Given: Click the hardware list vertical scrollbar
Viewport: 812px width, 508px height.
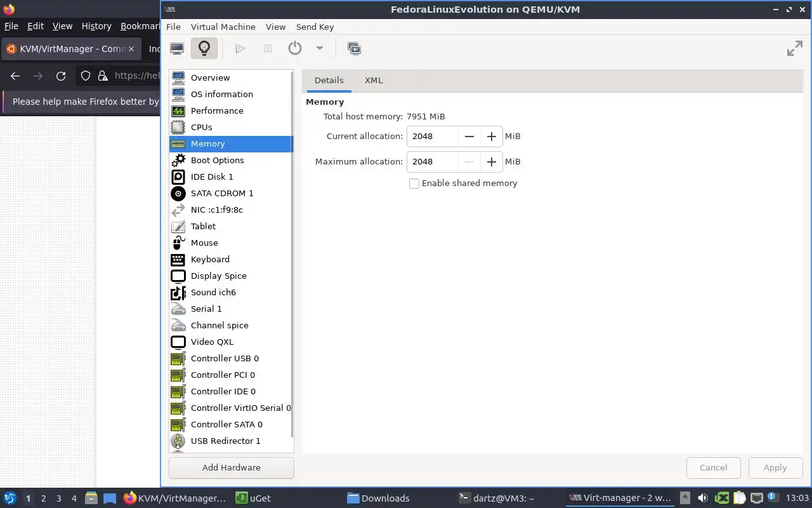Looking at the screenshot, I should point(292,254).
